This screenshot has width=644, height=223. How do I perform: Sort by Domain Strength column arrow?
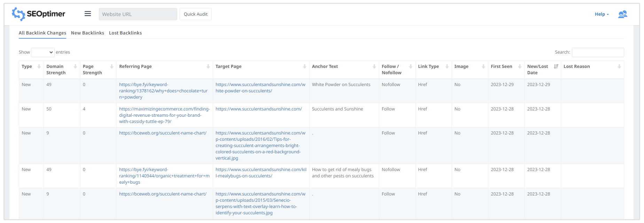click(x=75, y=67)
